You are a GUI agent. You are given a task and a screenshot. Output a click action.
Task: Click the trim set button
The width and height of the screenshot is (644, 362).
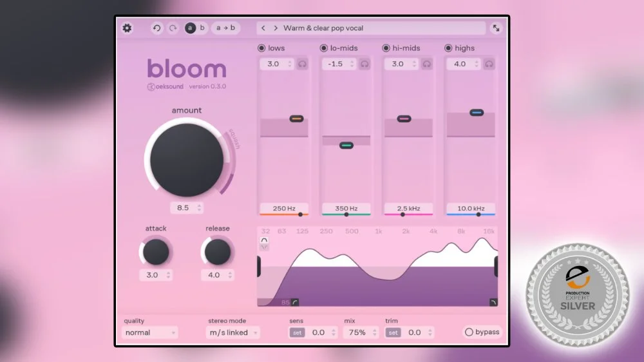[x=393, y=333]
